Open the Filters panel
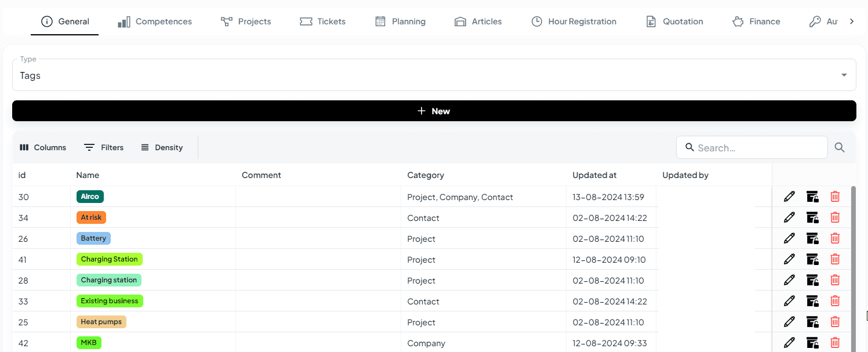868x352 pixels. tap(104, 147)
